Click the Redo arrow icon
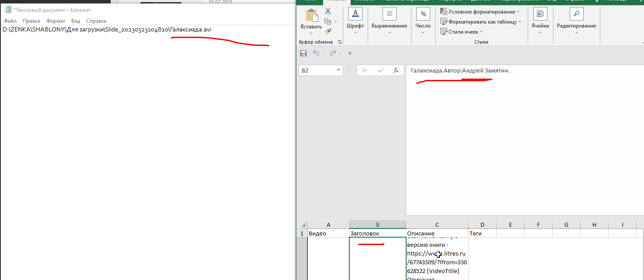Image resolution: width=644 pixels, height=280 pixels. click(333, 53)
